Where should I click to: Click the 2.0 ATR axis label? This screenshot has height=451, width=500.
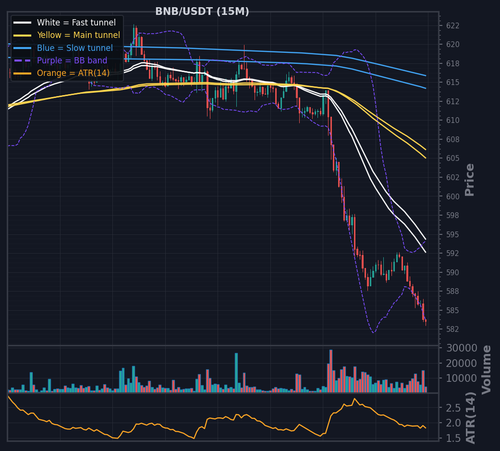[x=454, y=423]
